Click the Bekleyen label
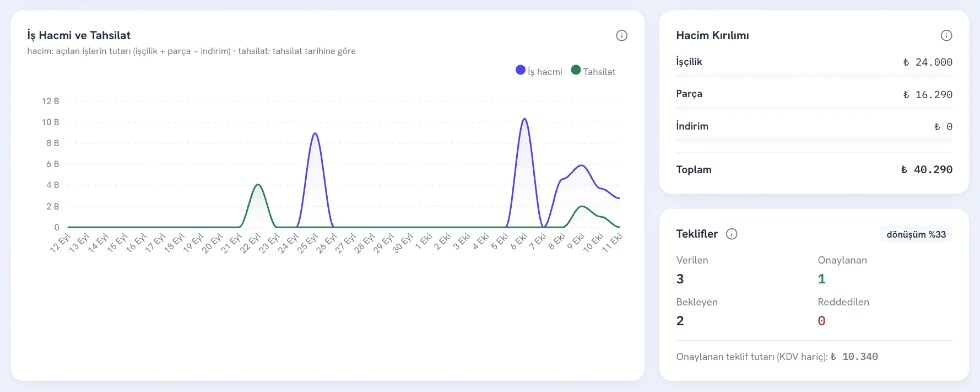 697,302
